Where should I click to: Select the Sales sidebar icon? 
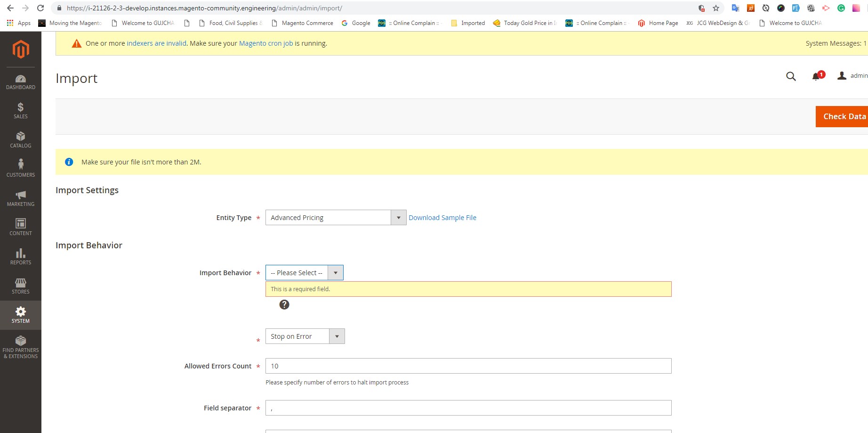tap(21, 110)
